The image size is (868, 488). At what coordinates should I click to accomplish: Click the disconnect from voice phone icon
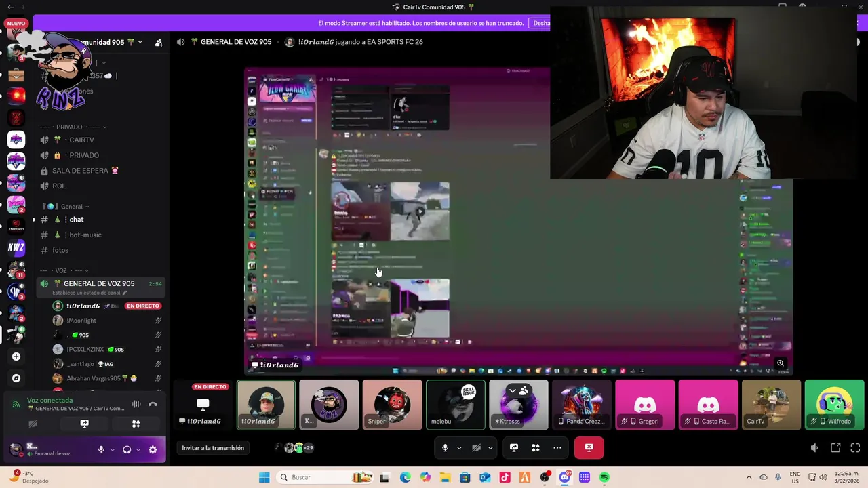point(153,404)
